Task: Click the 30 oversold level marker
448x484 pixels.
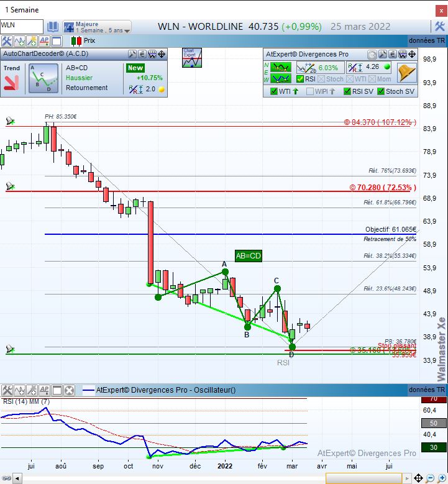Action: (x=434, y=447)
